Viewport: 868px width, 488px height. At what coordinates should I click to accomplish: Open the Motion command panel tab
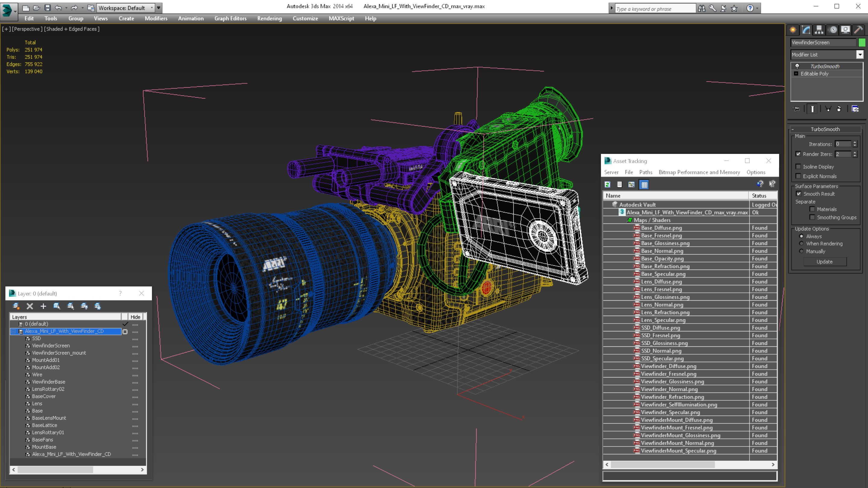tap(833, 30)
